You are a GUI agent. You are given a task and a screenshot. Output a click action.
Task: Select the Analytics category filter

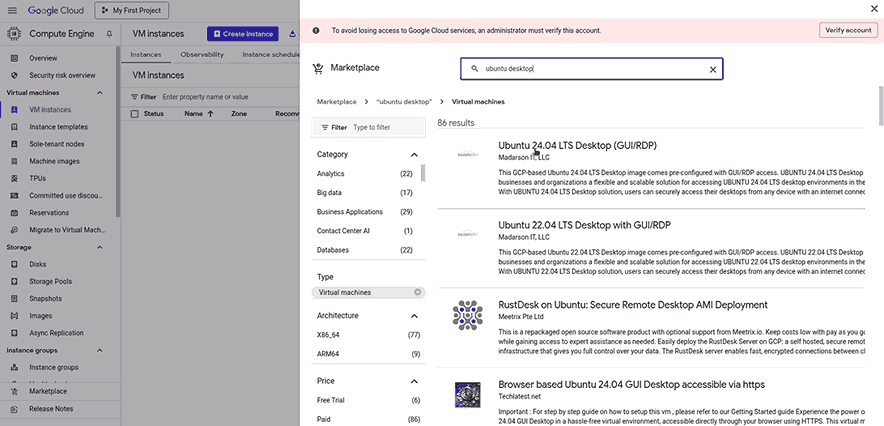pos(331,174)
